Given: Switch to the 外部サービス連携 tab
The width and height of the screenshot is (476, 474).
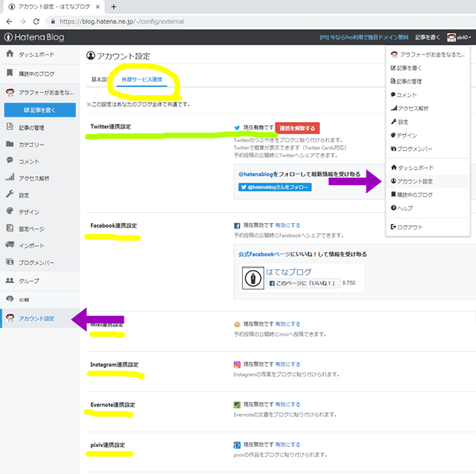Looking at the screenshot, I should point(142,79).
